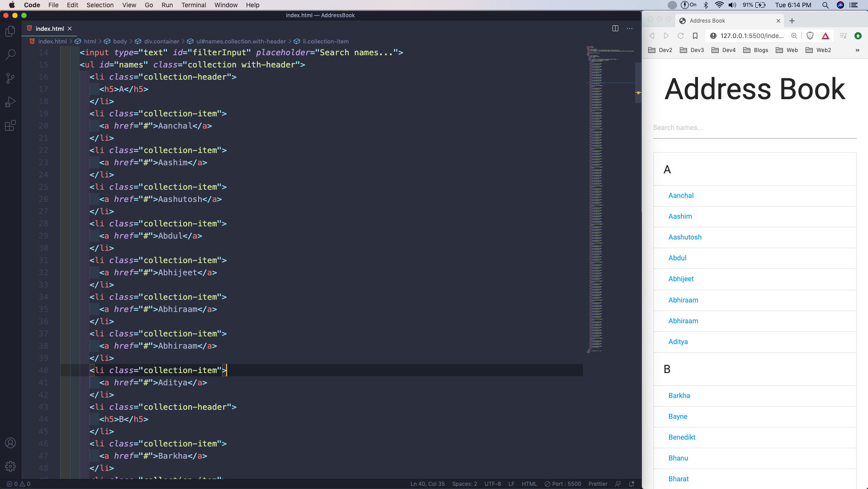The width and height of the screenshot is (868, 489).
Task: Open the Web bookmarks folder
Action: click(787, 50)
